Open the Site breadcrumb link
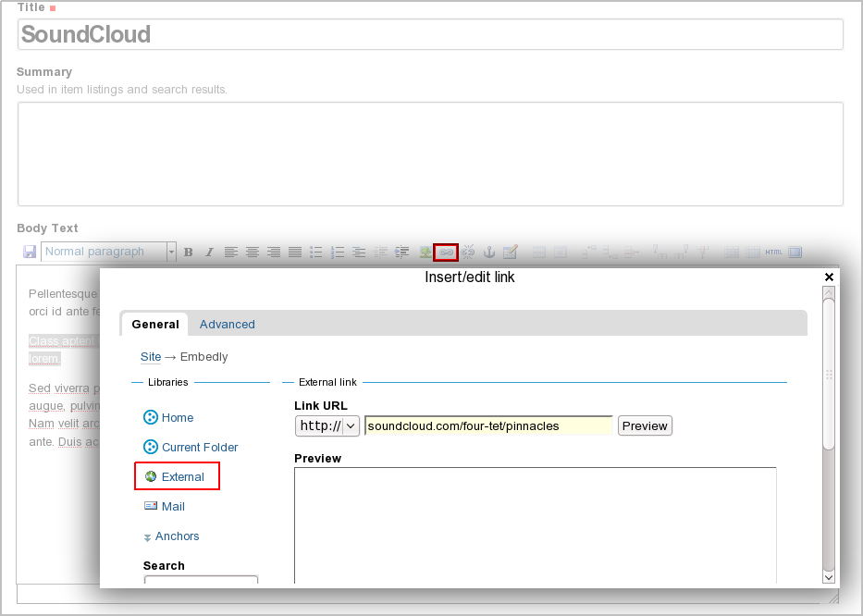Viewport: 863px width, 616px height. [151, 357]
